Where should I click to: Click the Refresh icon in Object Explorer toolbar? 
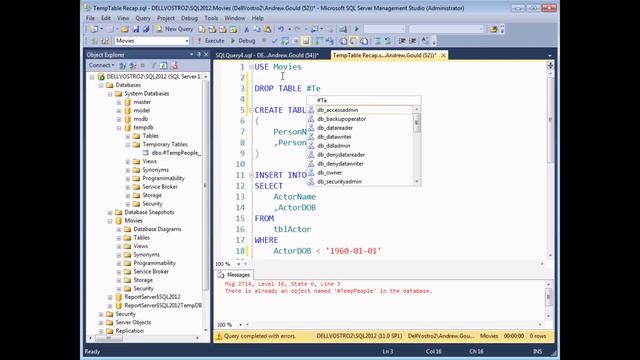click(x=163, y=65)
